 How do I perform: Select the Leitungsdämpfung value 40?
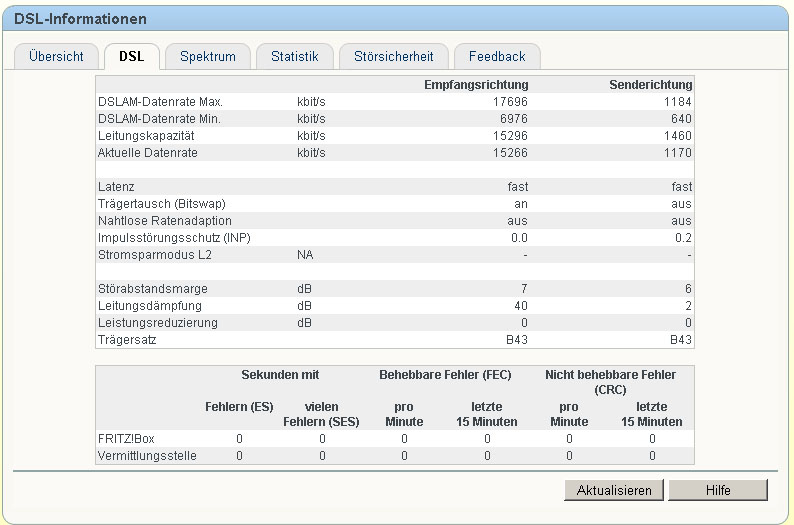(x=521, y=306)
